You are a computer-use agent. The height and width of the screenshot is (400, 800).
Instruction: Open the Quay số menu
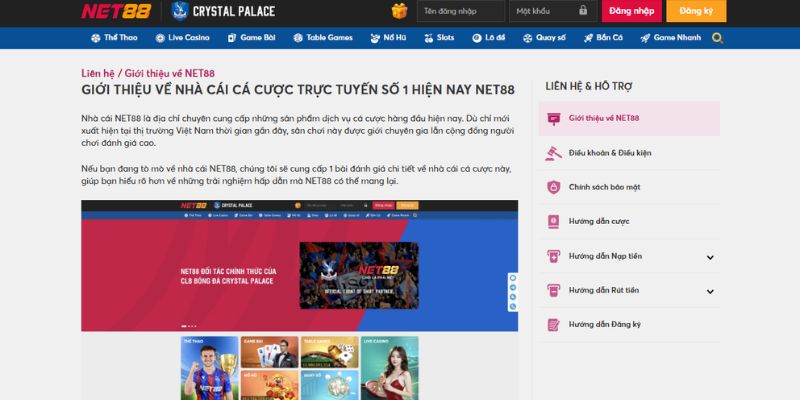pyautogui.click(x=544, y=38)
